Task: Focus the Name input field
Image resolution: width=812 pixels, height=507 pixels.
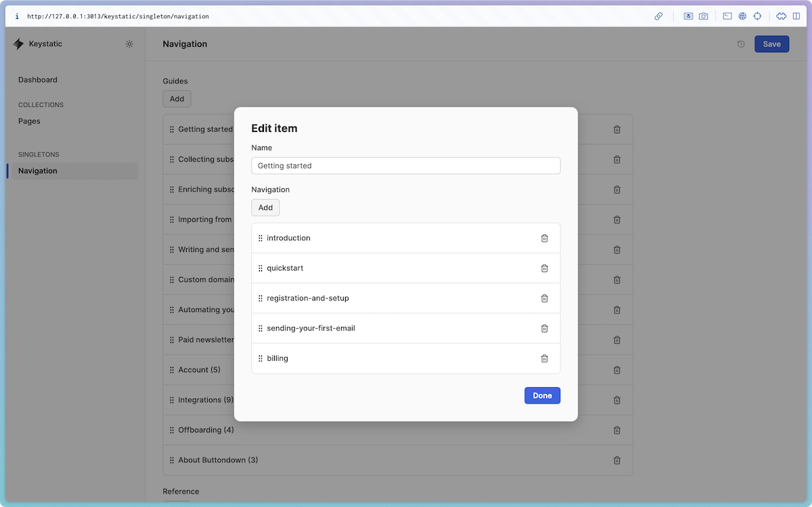Action: 406,165
